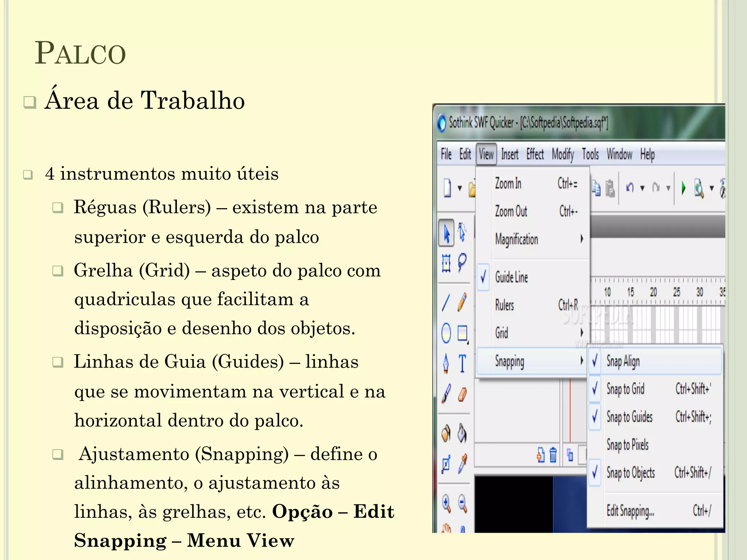
Task: Select the Brush tool
Action: click(x=446, y=394)
